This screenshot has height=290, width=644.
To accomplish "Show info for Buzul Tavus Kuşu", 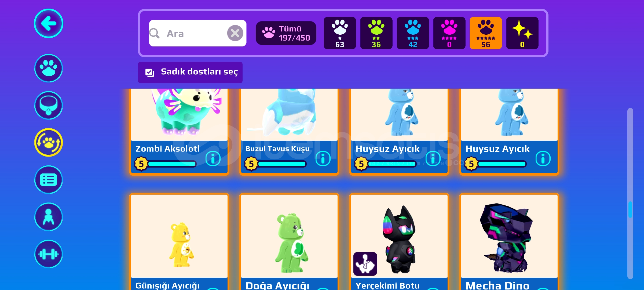I will click(323, 158).
